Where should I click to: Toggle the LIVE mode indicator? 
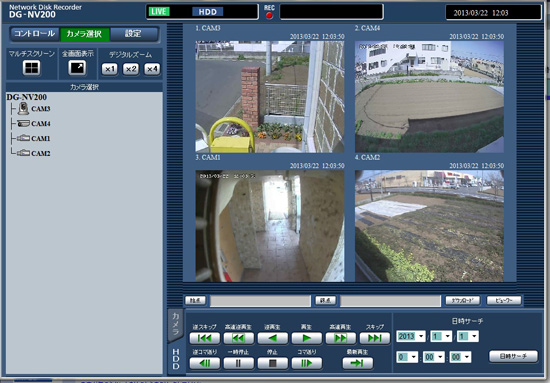[x=159, y=12]
